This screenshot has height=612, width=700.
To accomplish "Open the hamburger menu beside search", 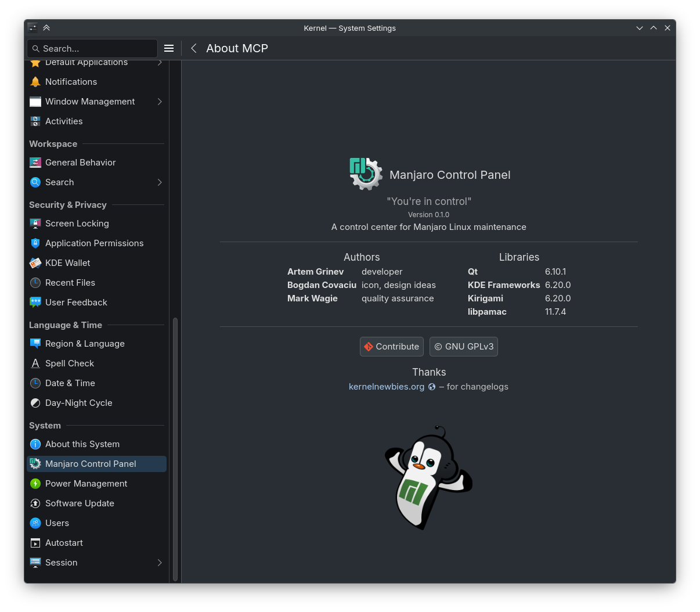I will pos(169,48).
